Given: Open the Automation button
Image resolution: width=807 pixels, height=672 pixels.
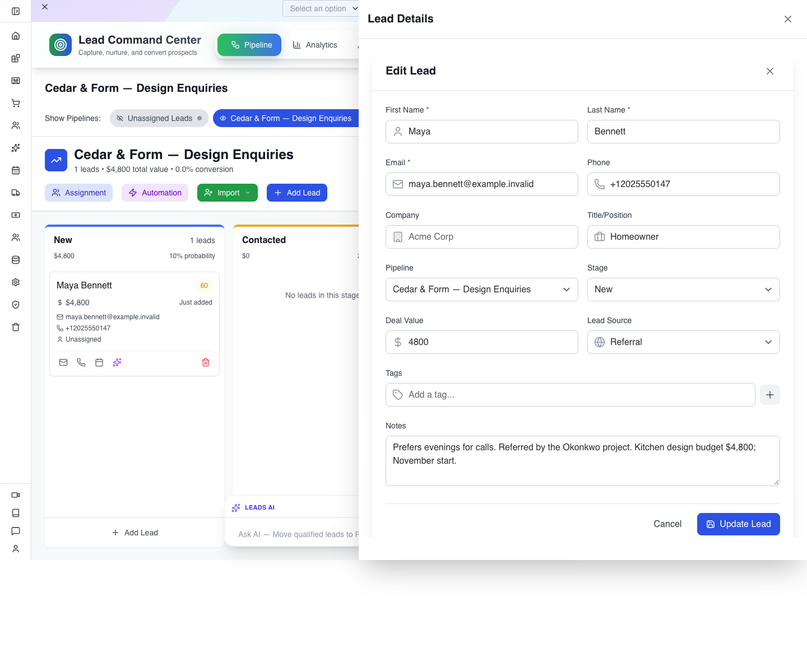Looking at the screenshot, I should (x=155, y=193).
